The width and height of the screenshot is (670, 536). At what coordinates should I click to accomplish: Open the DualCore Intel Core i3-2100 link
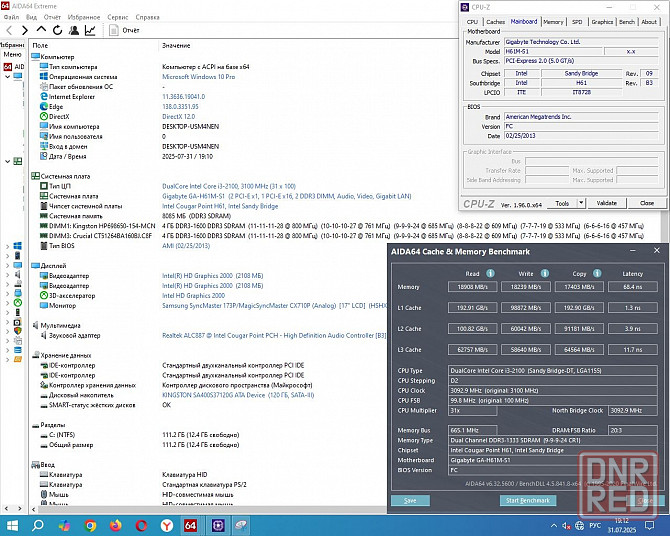coord(229,186)
